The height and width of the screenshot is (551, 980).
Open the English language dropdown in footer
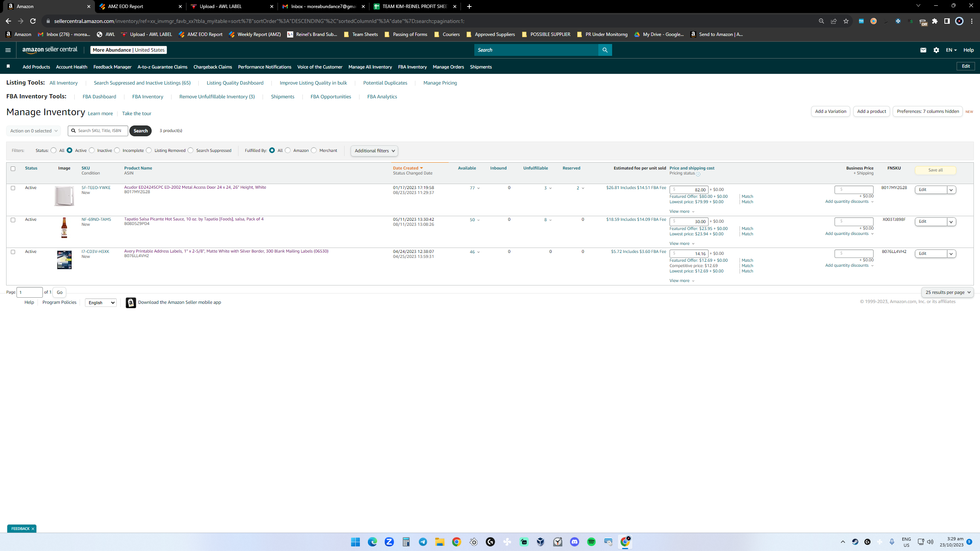tap(101, 303)
